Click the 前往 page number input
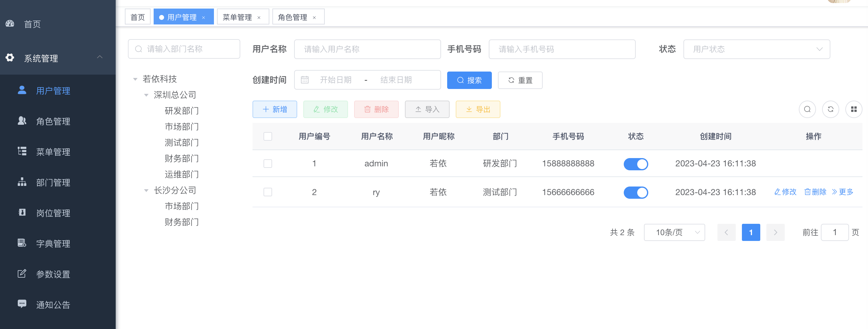This screenshot has height=329, width=868. pyautogui.click(x=835, y=232)
